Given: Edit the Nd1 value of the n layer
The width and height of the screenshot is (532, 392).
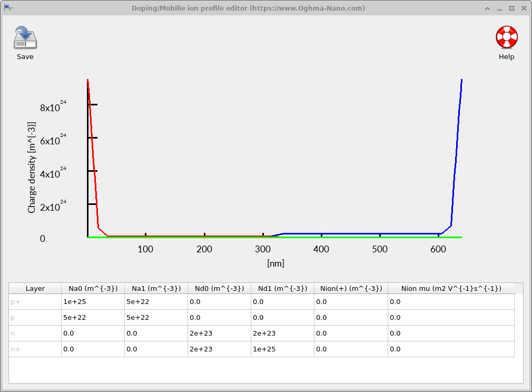Looking at the screenshot, I should click(282, 333).
